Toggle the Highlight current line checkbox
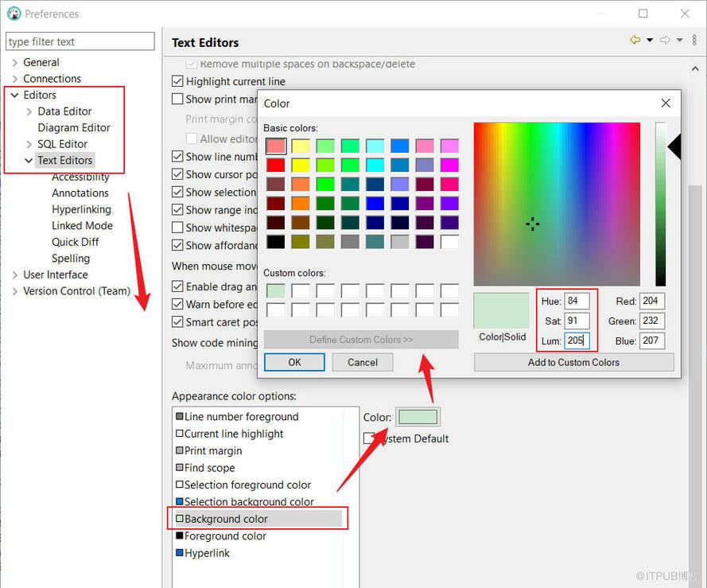This screenshot has width=707, height=588. pyautogui.click(x=178, y=81)
